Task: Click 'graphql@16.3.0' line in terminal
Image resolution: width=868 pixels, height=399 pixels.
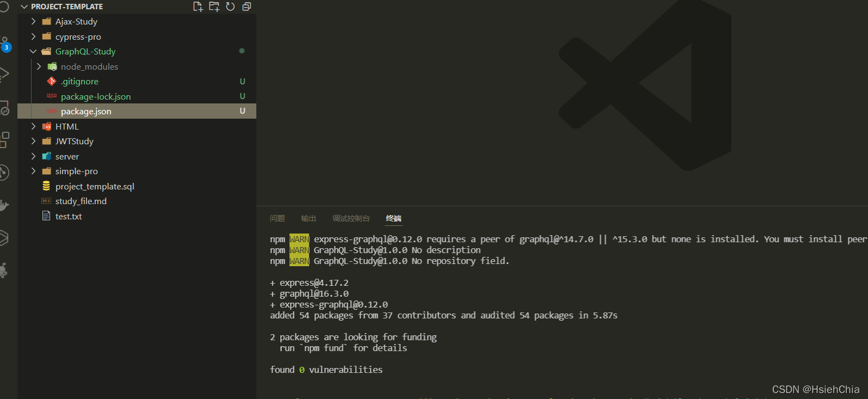Action: click(309, 294)
